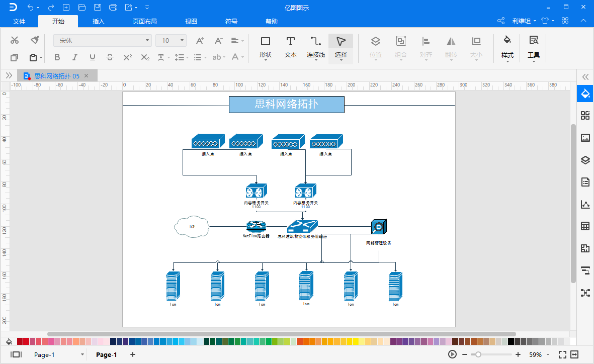Viewport: 594px width, 364px height.
Task: Click the Play presentation button
Action: pyautogui.click(x=452, y=354)
